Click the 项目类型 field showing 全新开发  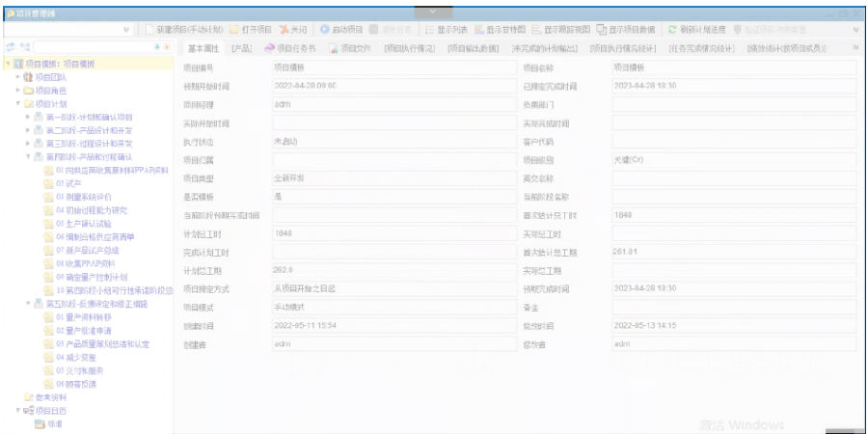394,178
